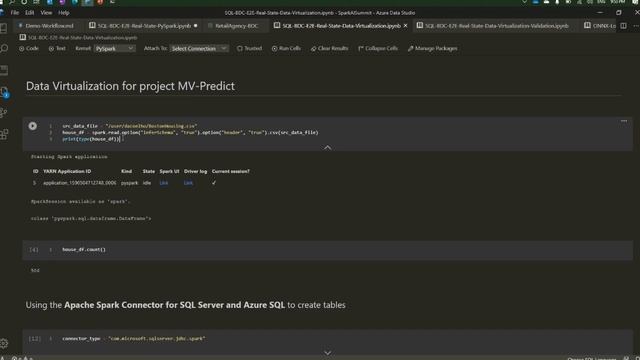Open the Kernel dropdown showing PySpark
Image resolution: width=640 pixels, height=360 pixels.
(x=114, y=49)
